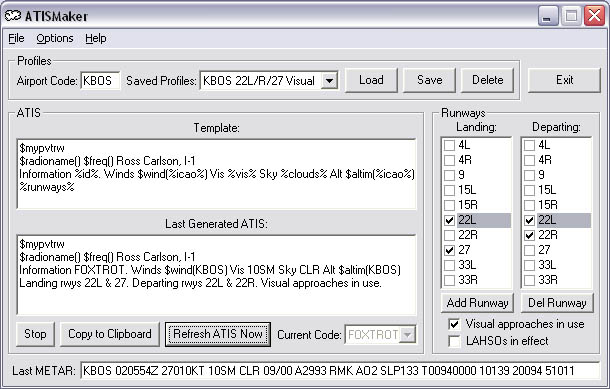The height and width of the screenshot is (389, 610).
Task: Click the ATISMaker app icon in title bar
Action: (12, 16)
